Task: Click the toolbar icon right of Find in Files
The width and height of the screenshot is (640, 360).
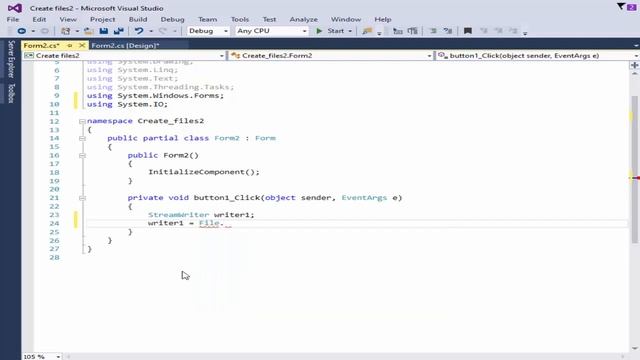Action: click(x=398, y=31)
